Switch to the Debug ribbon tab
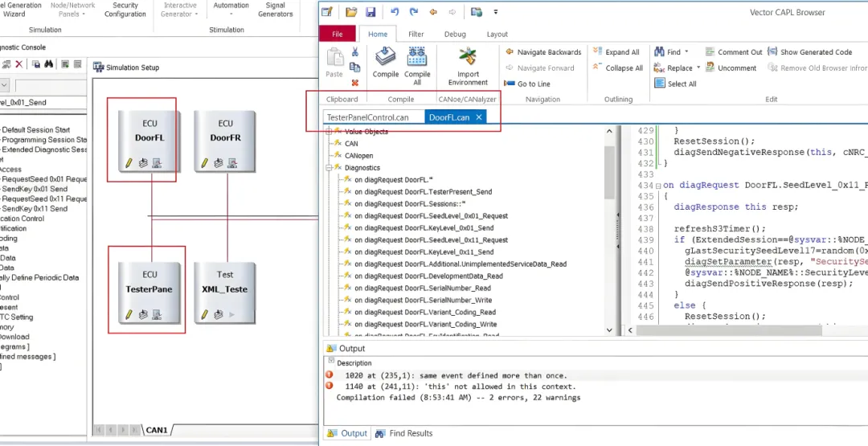This screenshot has height=446, width=868. coord(455,34)
